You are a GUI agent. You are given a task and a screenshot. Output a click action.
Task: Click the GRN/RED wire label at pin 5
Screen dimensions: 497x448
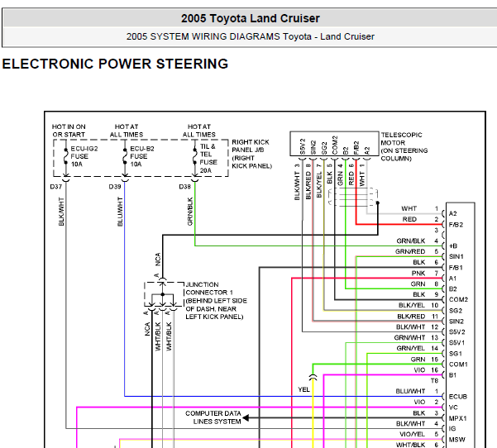pos(410,251)
